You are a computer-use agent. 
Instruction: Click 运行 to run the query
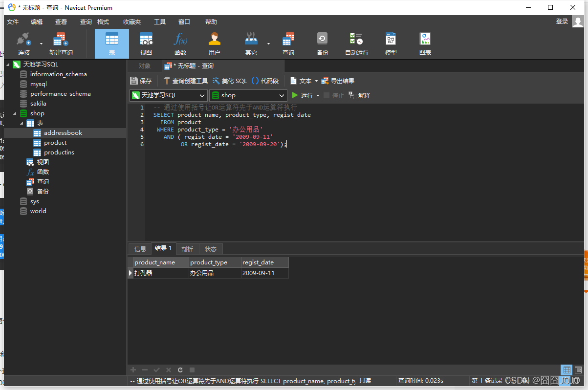click(302, 95)
